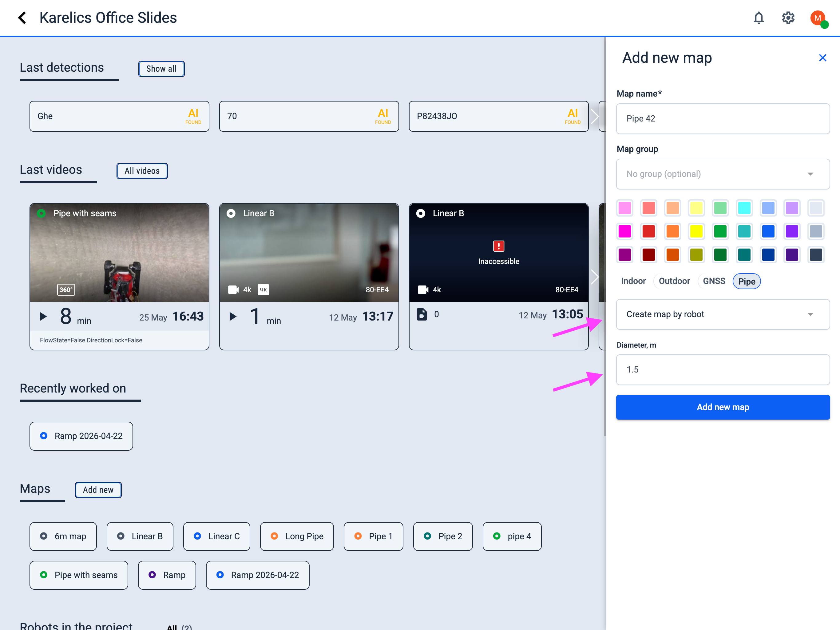The image size is (840, 630).
Task: Open the Create map by robot dropdown
Action: (x=723, y=314)
